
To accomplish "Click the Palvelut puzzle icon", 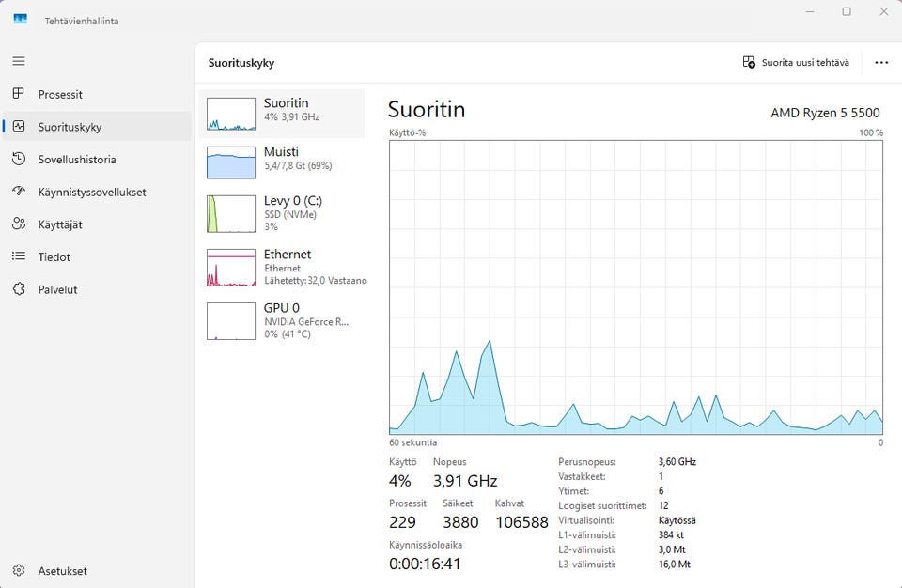I will click(x=19, y=288).
